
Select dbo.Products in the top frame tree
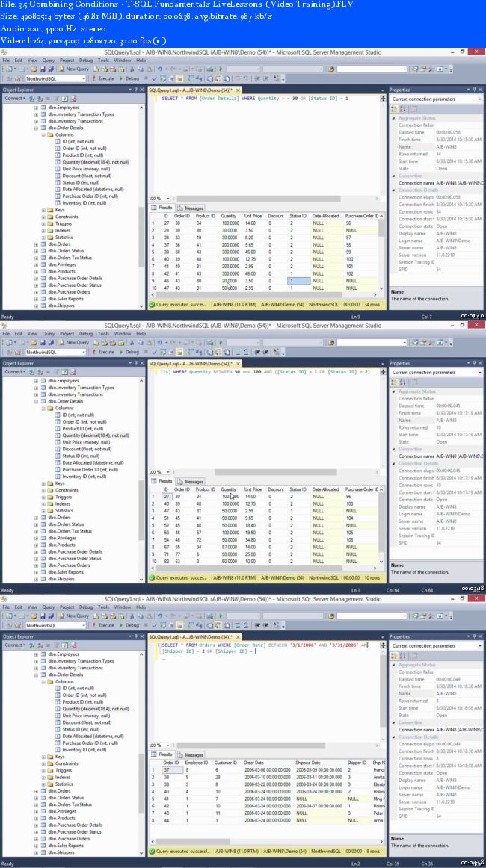61,271
